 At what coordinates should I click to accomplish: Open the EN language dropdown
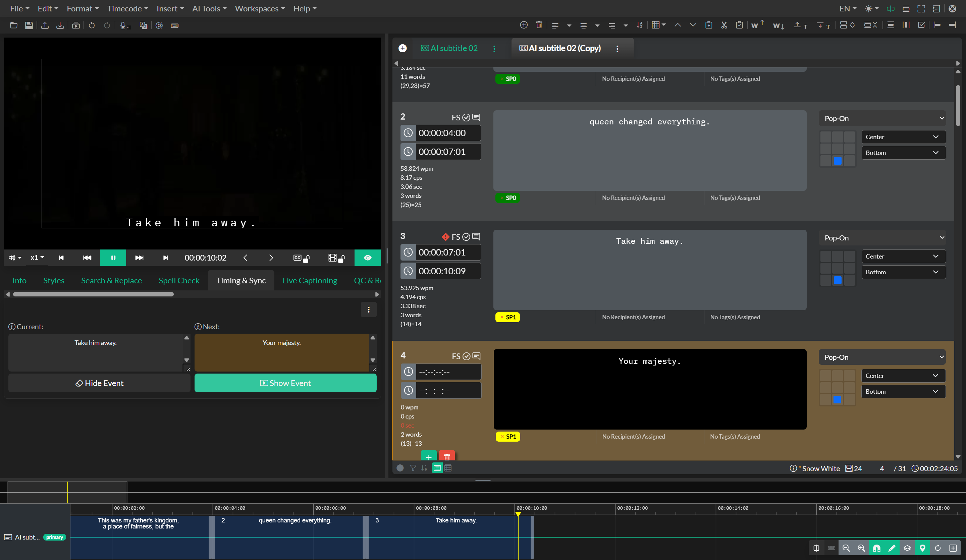pos(848,8)
